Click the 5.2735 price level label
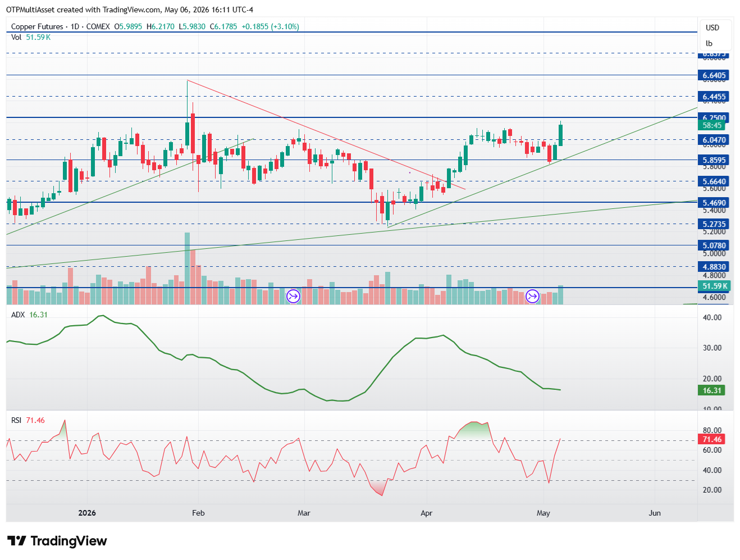This screenshot has height=560, width=740. tap(714, 224)
